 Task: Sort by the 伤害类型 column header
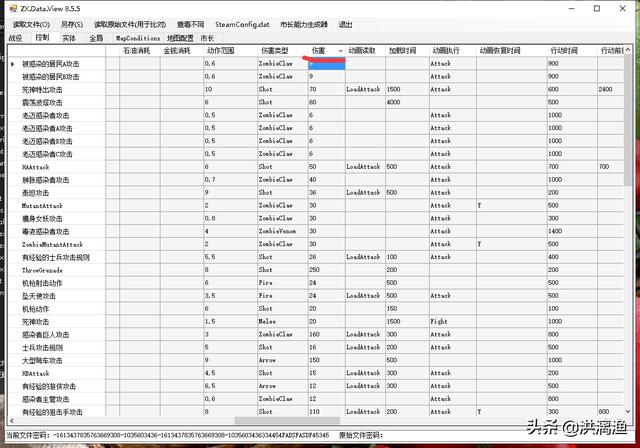(x=274, y=50)
